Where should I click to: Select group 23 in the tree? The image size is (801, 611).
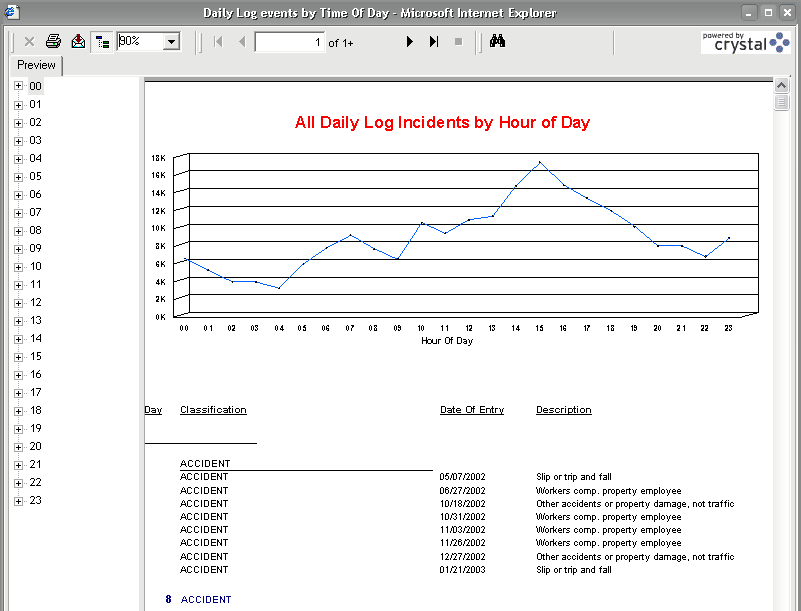[x=35, y=500]
